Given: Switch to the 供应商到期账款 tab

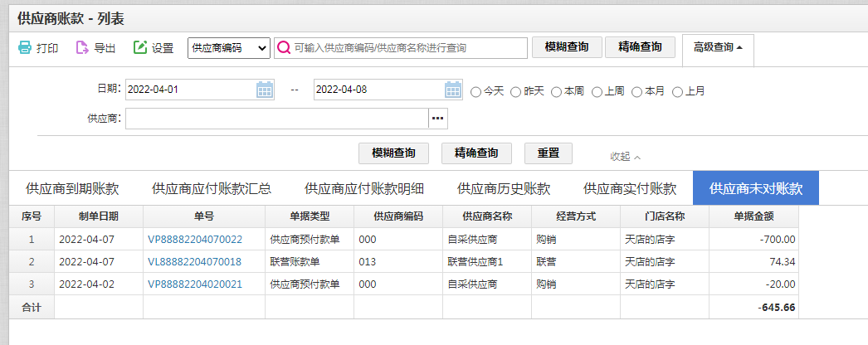Looking at the screenshot, I should click(x=72, y=188).
